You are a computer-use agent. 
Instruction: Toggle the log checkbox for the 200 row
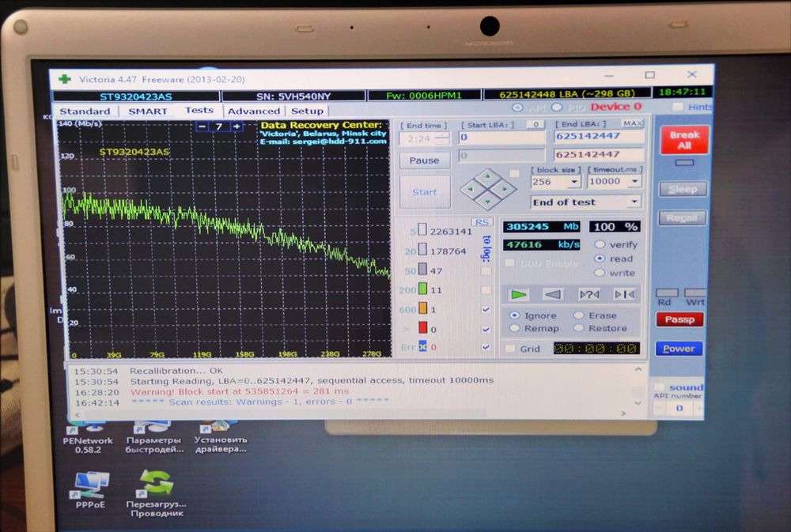point(486,290)
